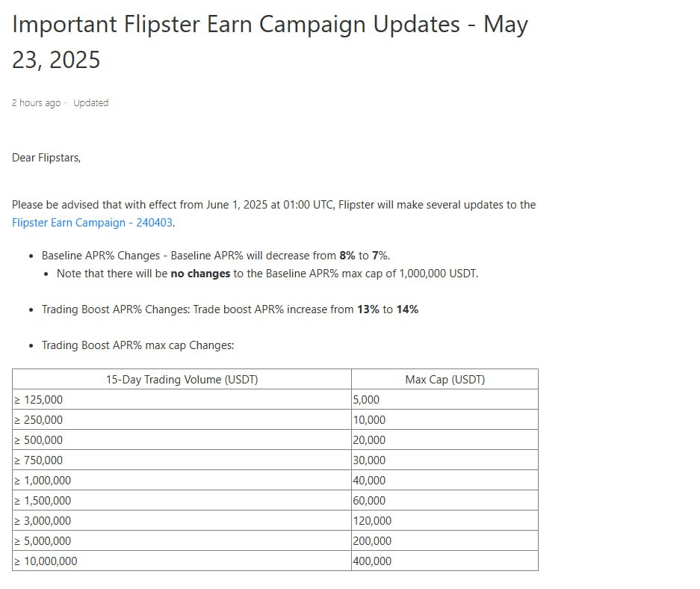Click the '≥ 125,000' table cell
The width and height of the screenshot is (700, 589).
tap(182, 399)
